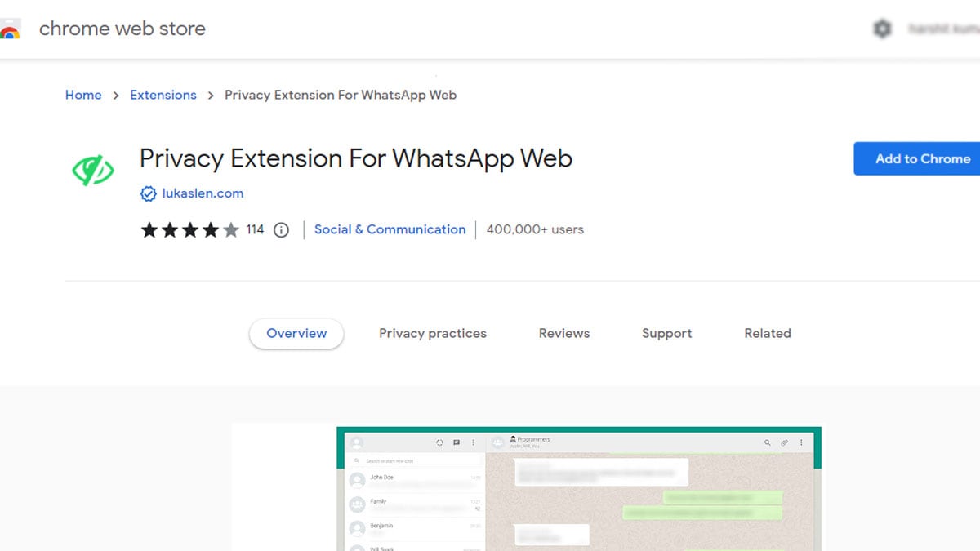980x551 pixels.
Task: Click the "Privacy Extension For WhatsApp Web" heading
Action: [x=356, y=158]
